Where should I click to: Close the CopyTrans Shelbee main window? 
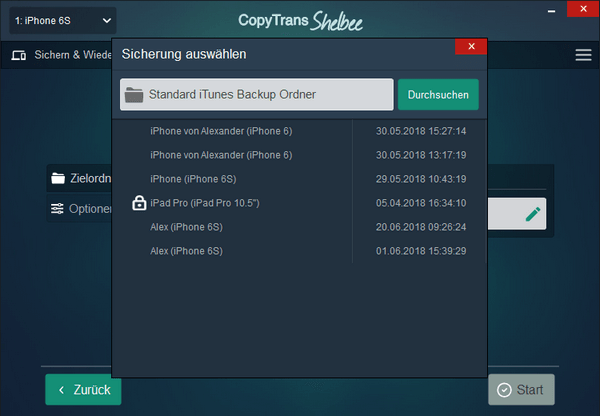click(583, 9)
